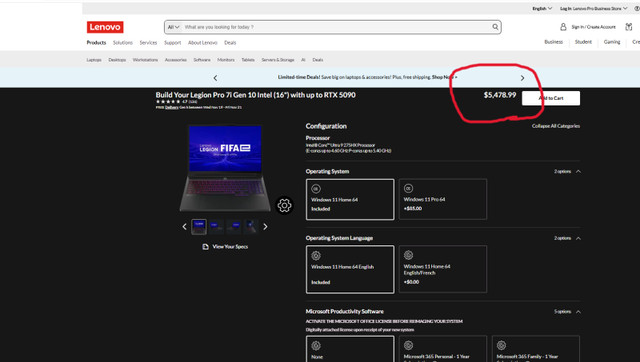This screenshot has width=640, height=362.
Task: Open the All search category dropdown
Action: [173, 27]
